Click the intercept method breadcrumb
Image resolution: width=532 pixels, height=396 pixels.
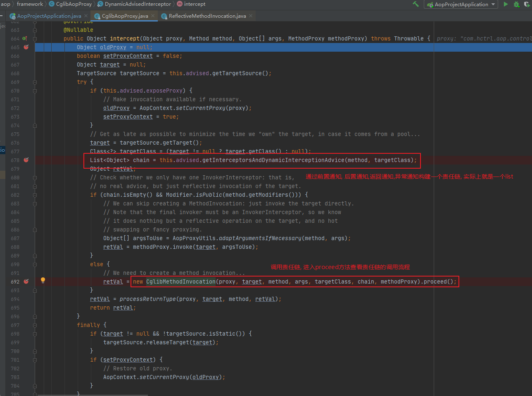tap(191, 4)
